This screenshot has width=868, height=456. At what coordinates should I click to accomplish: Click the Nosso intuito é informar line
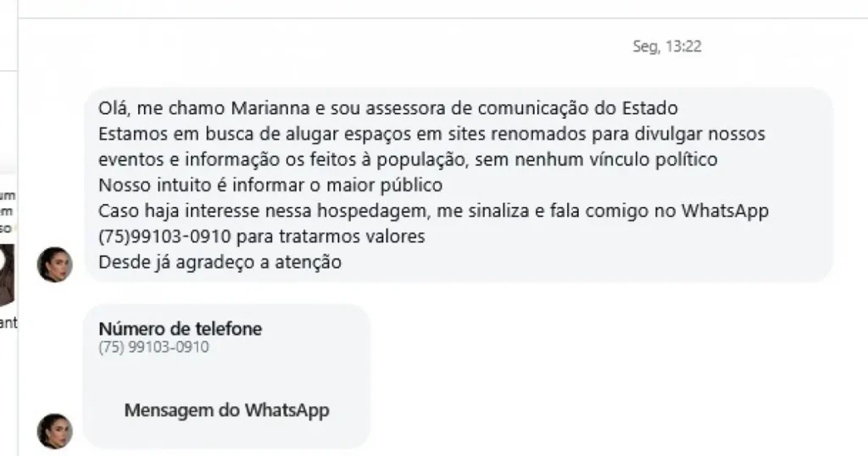270,185
